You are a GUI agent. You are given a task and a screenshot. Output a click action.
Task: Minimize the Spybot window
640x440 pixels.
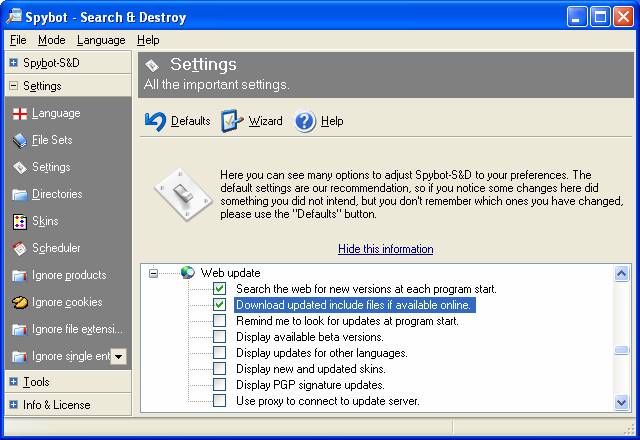pyautogui.click(x=577, y=17)
